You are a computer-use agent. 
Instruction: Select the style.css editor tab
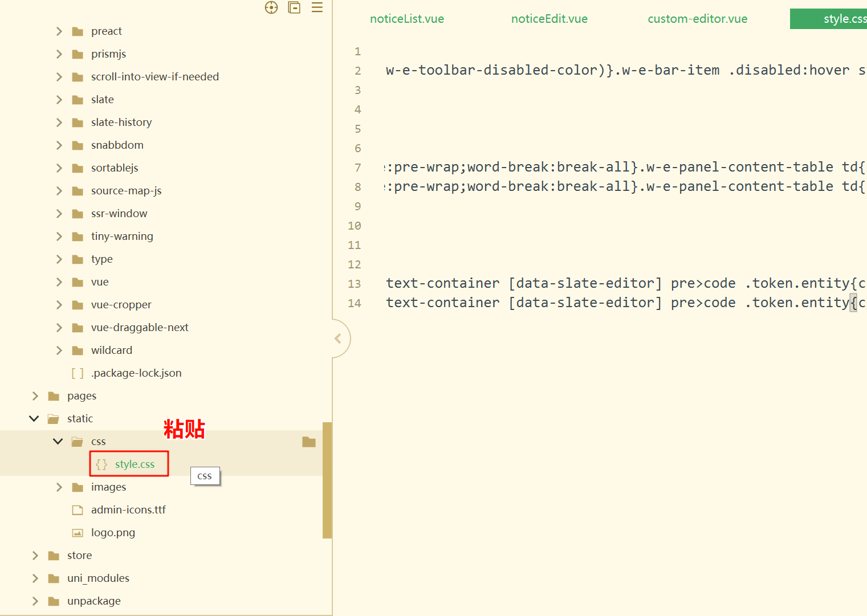[x=829, y=19]
